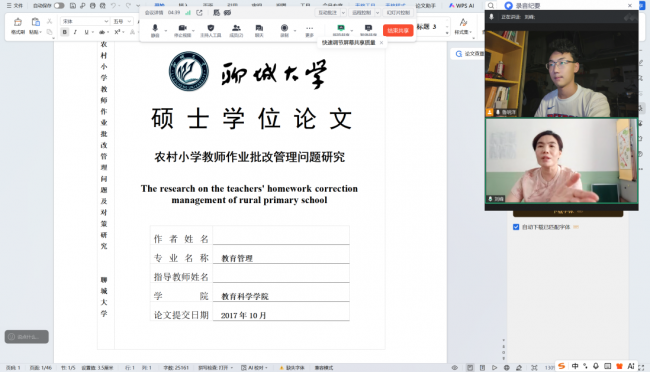The height and width of the screenshot is (372, 650).
Task: Mute the microphone in the meeting toolbar
Action: (155, 30)
